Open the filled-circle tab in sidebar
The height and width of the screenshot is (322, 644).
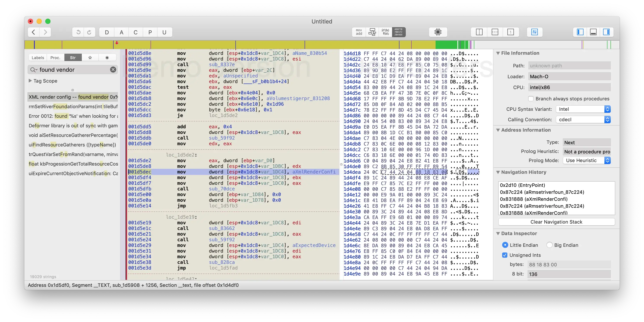click(107, 58)
